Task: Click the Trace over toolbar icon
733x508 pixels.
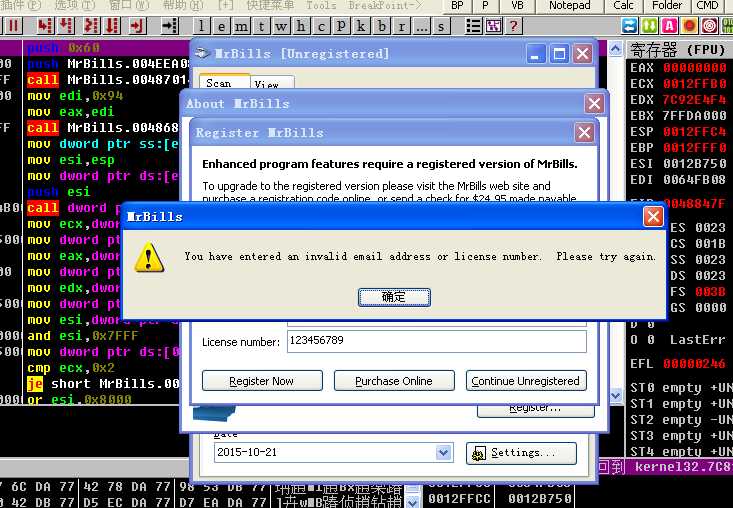Action: coord(112,26)
